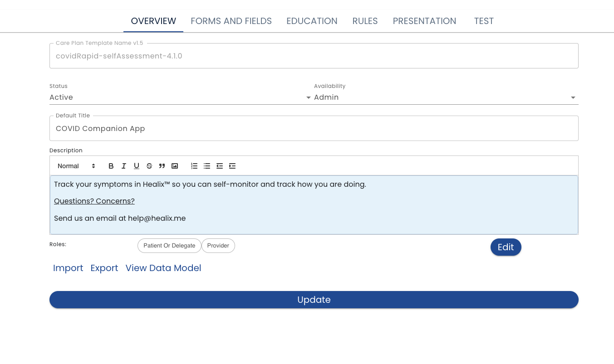Open the Test tab
Screen dimensions: 614x364
[484, 21]
